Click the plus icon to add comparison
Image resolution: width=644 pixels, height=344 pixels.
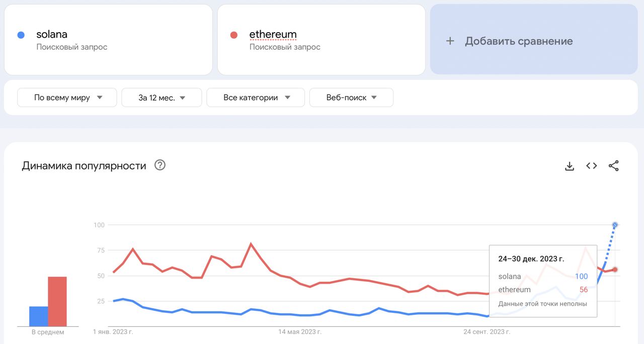pyautogui.click(x=450, y=41)
